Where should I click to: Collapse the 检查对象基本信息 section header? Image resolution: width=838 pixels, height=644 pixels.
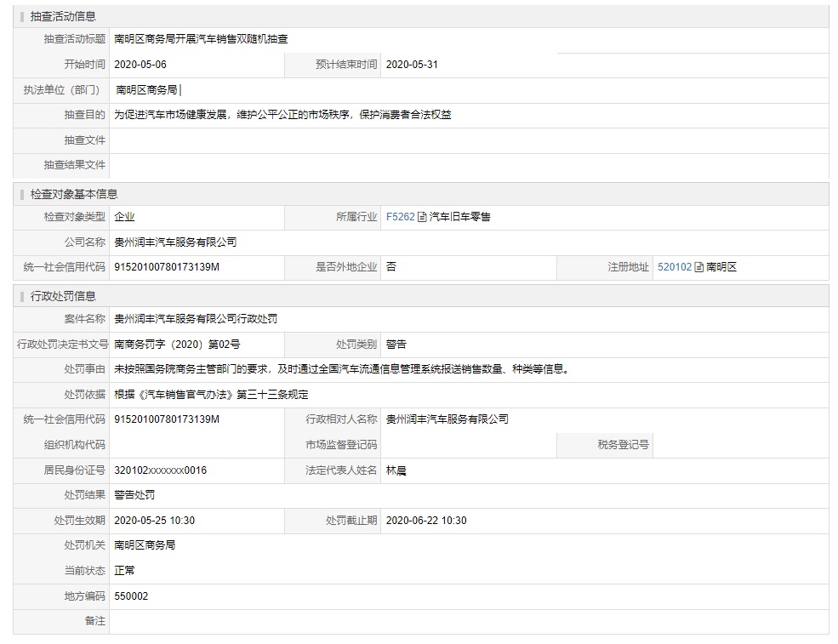click(x=73, y=194)
